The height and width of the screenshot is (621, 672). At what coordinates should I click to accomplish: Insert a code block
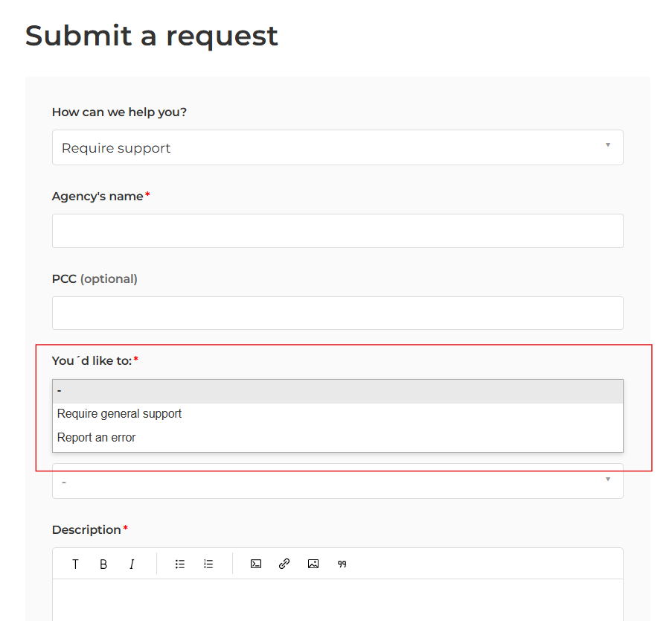click(x=256, y=564)
